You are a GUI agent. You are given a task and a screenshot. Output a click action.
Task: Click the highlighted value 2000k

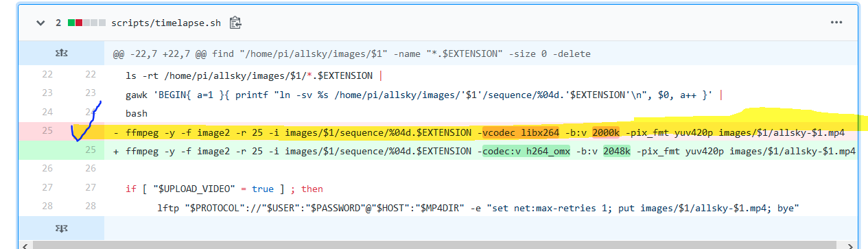[607, 132]
